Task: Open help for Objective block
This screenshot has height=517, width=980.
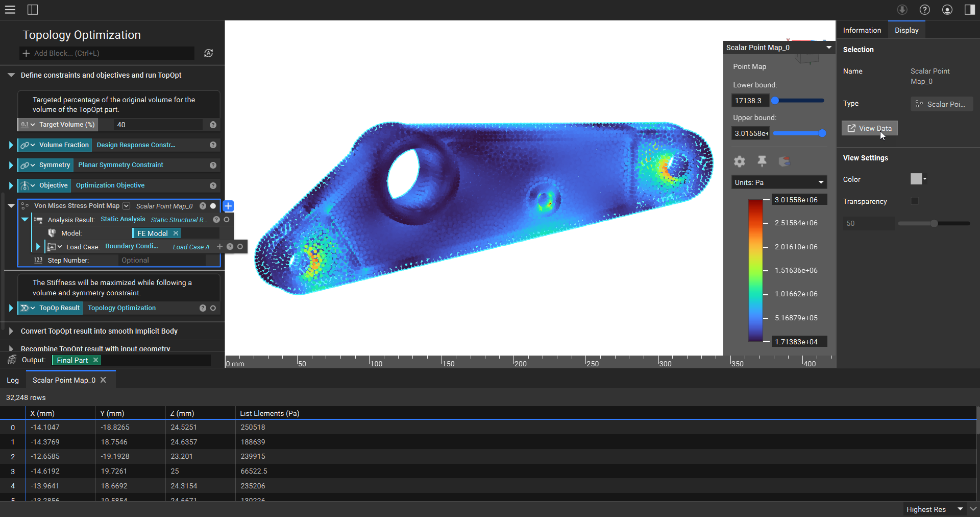Action: (213, 185)
